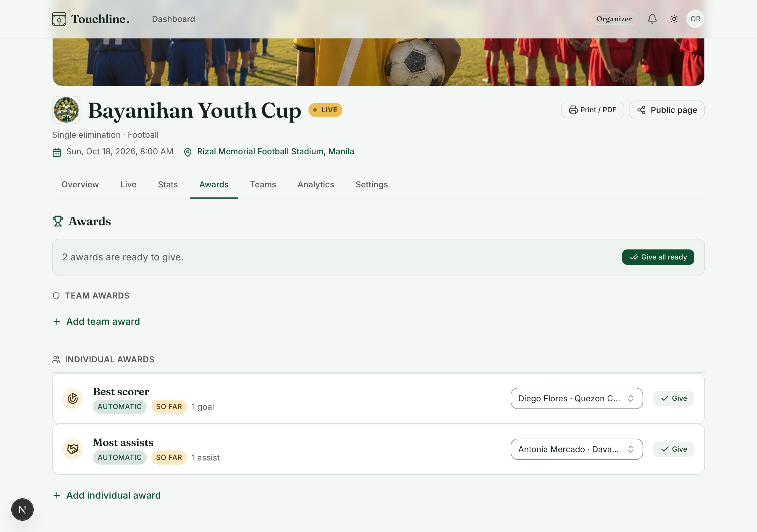Click the Touchline logo icon
The width and height of the screenshot is (757, 532).
[x=59, y=19]
